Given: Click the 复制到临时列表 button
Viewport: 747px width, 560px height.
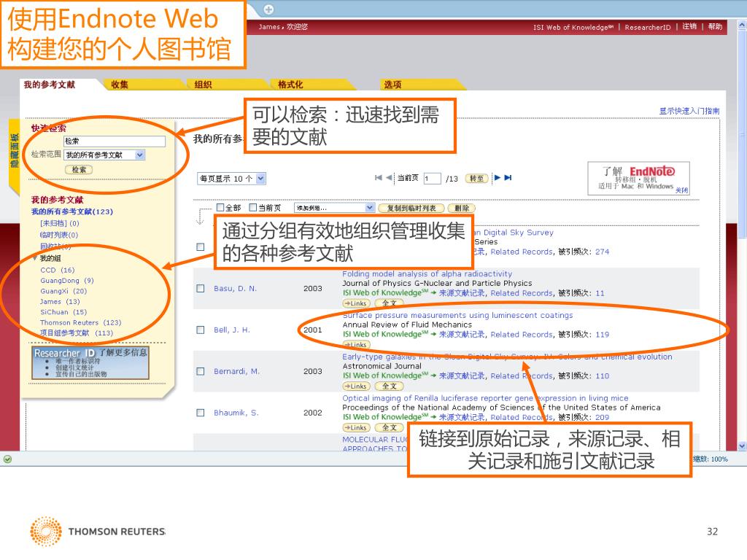Looking at the screenshot, I should 411,208.
